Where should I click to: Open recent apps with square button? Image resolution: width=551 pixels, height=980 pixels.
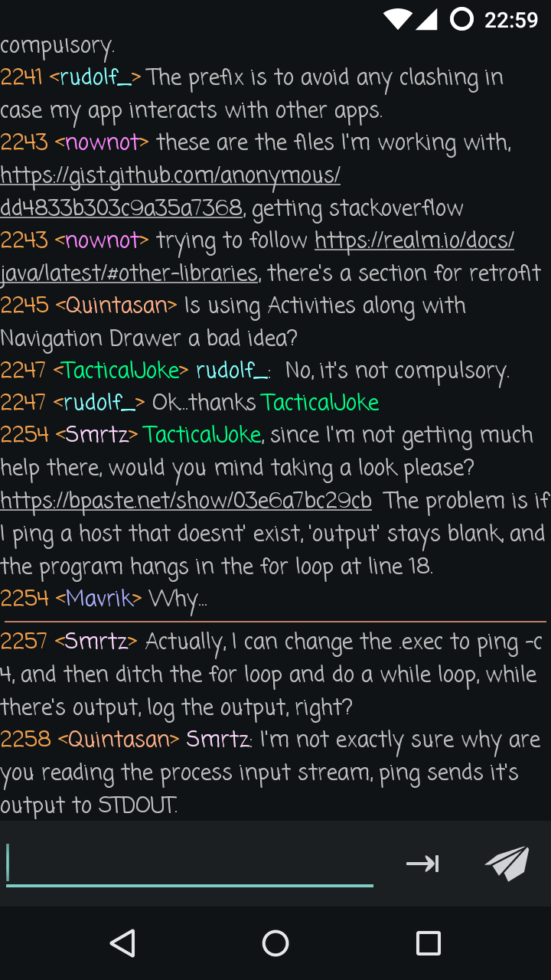[428, 943]
